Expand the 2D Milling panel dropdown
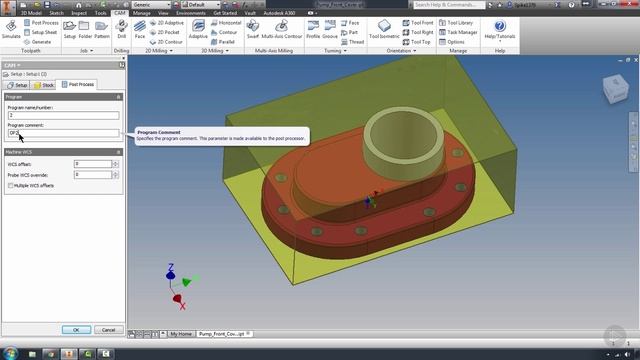640x360 pixels. [159, 51]
